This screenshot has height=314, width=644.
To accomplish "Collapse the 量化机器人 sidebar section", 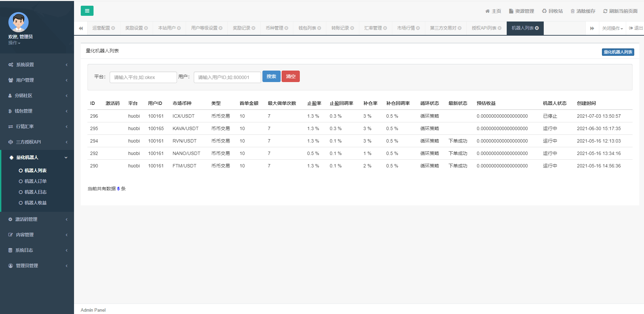I will pyautogui.click(x=37, y=157).
